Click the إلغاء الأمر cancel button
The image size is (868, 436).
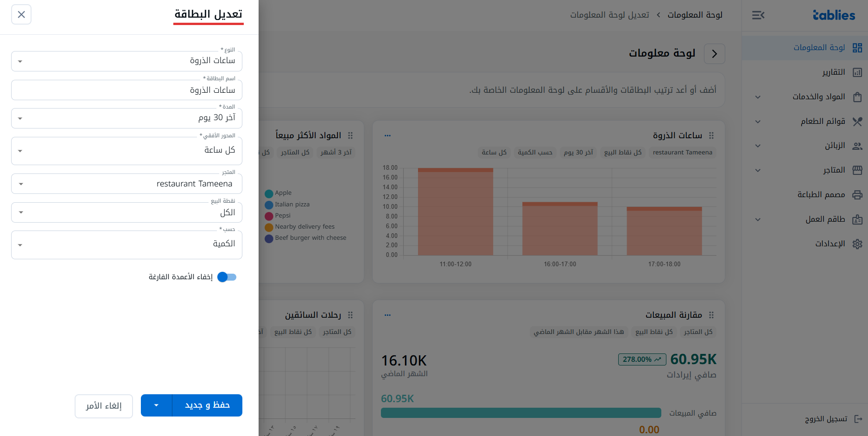click(104, 406)
